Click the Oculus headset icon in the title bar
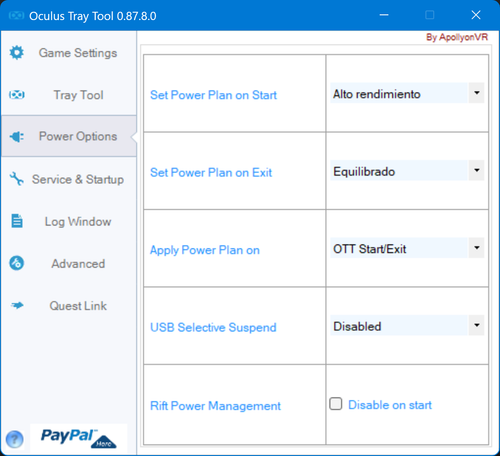This screenshot has width=500, height=456. point(16,16)
